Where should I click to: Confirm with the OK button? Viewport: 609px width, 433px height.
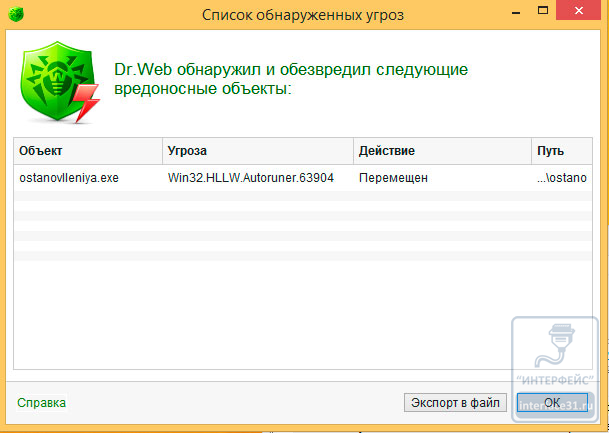point(552,403)
